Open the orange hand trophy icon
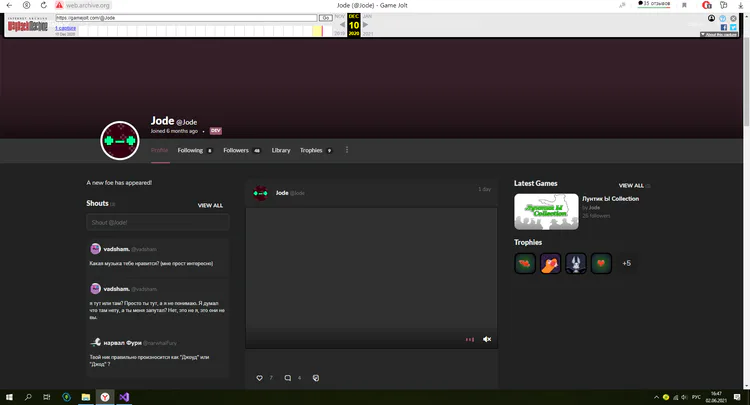 550,263
